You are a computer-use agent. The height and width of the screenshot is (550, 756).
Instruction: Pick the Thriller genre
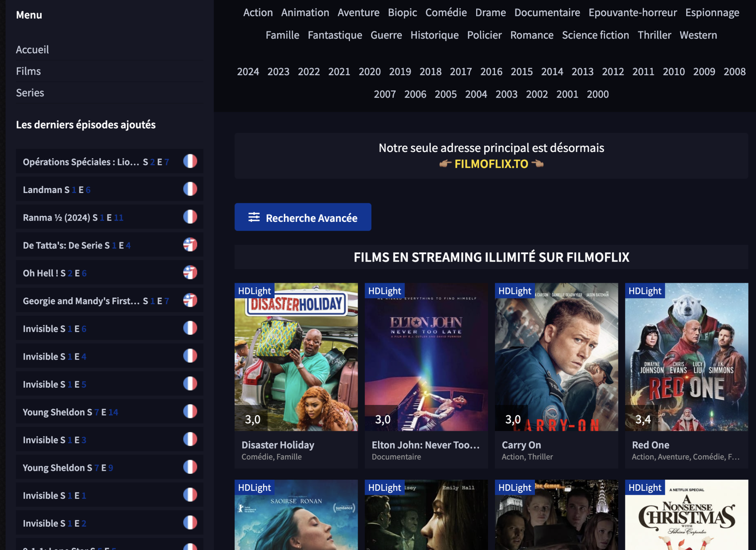tap(654, 35)
